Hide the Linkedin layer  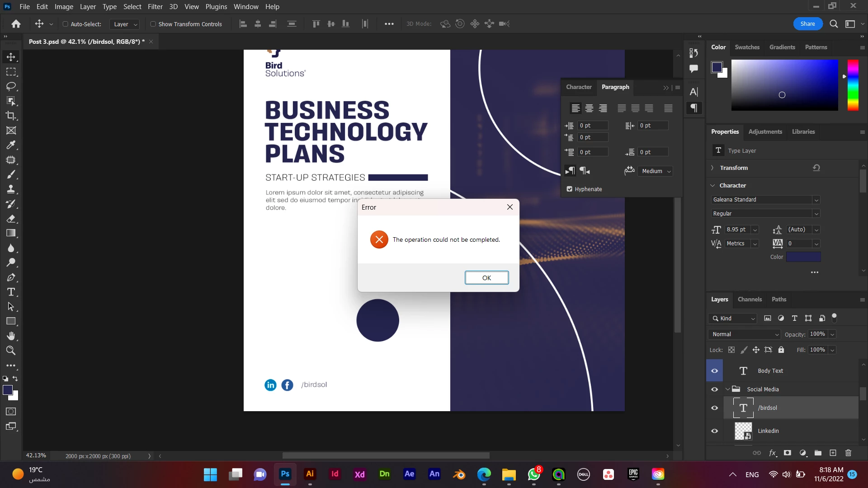714,431
